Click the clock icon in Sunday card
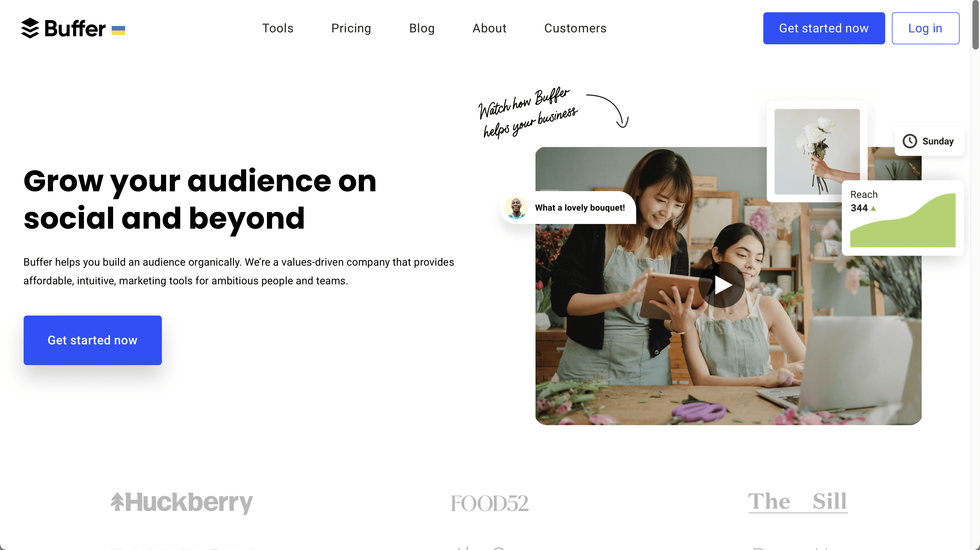Screen dimensions: 980x550 pyautogui.click(x=910, y=141)
